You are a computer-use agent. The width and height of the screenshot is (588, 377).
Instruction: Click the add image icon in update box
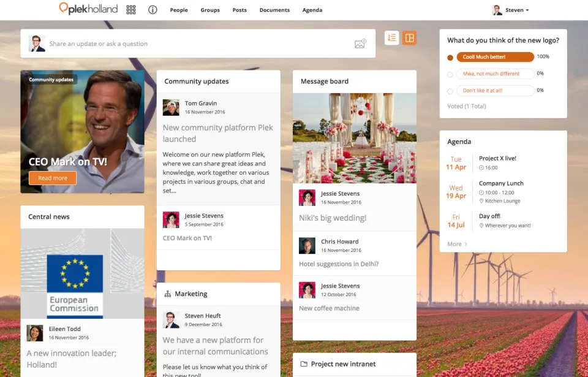[x=360, y=44]
